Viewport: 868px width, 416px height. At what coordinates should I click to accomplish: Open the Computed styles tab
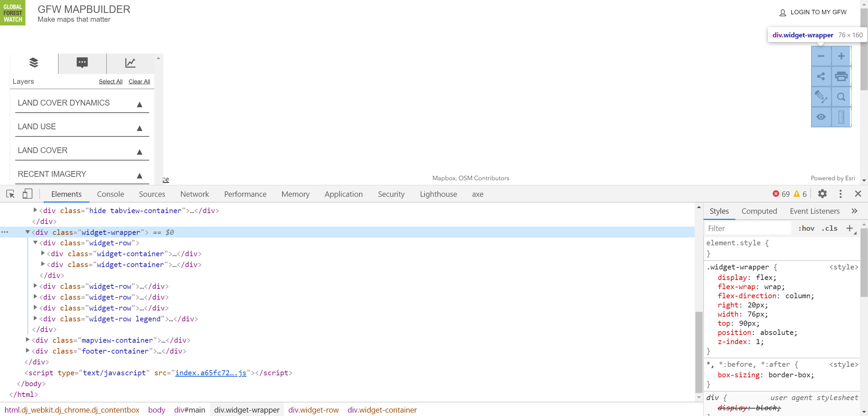point(759,211)
